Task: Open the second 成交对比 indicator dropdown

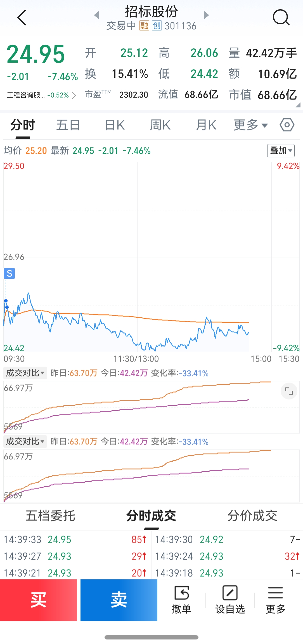Action: point(25,442)
